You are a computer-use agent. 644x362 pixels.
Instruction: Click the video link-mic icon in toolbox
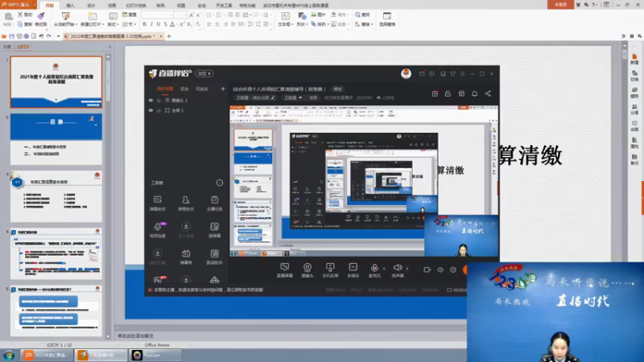[x=158, y=227]
